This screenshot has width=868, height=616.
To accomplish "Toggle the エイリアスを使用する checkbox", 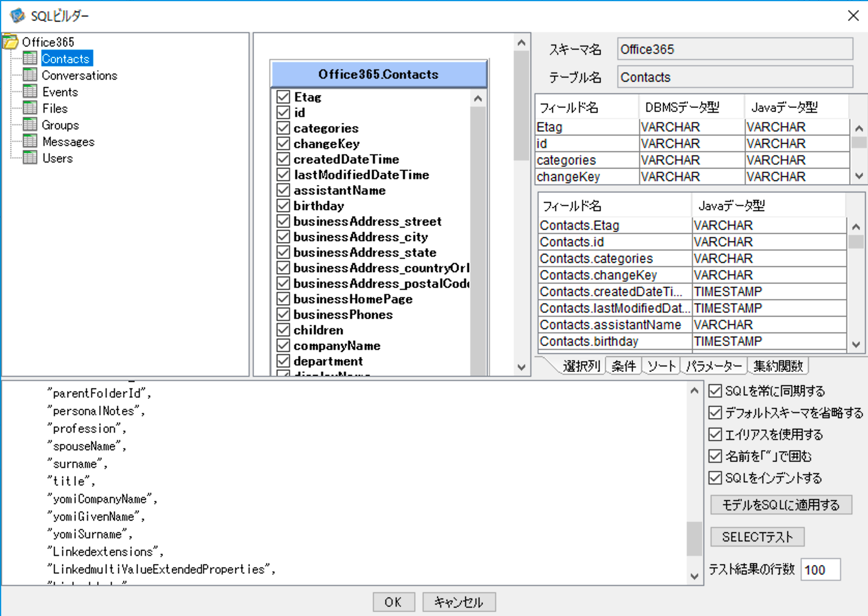I will click(x=715, y=434).
